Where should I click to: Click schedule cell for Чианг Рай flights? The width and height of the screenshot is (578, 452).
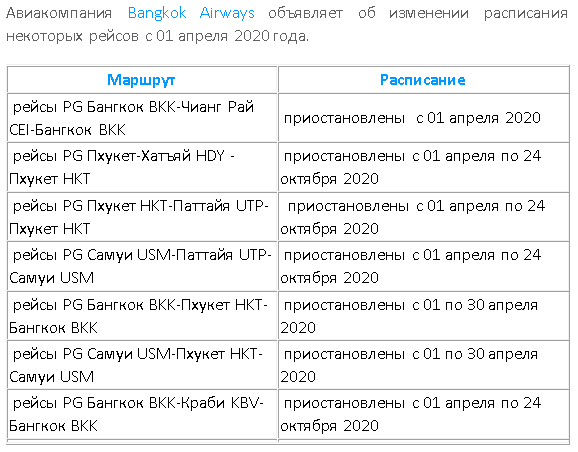coord(423,118)
